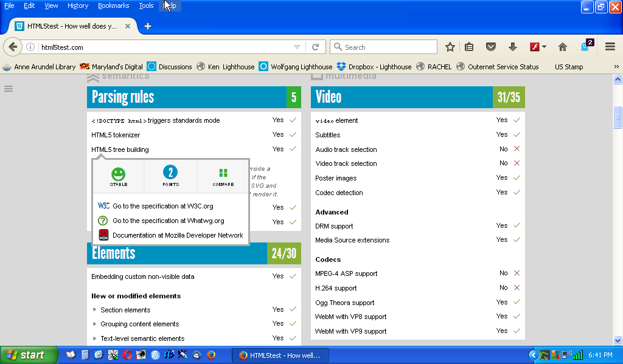Bookmark this page with the star icon

(450, 47)
